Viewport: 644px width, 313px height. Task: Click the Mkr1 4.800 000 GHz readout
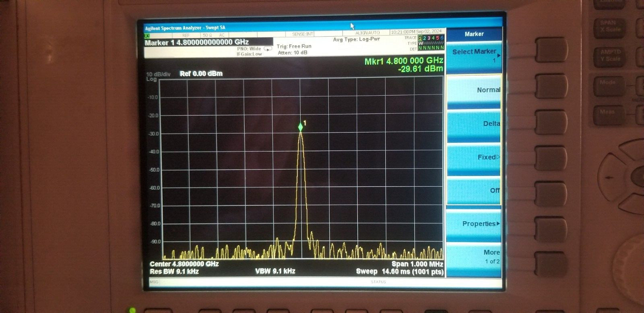point(404,61)
